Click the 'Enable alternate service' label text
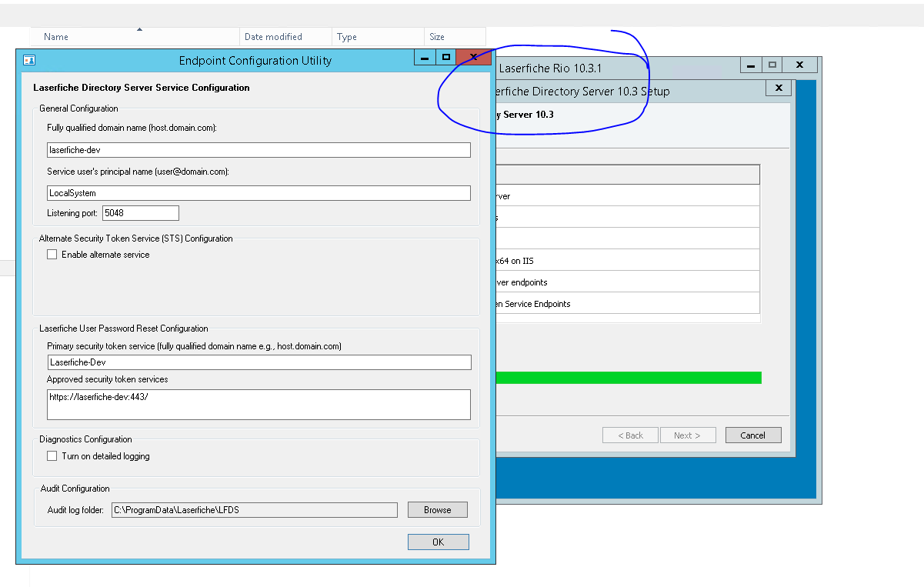924x587 pixels. click(105, 255)
